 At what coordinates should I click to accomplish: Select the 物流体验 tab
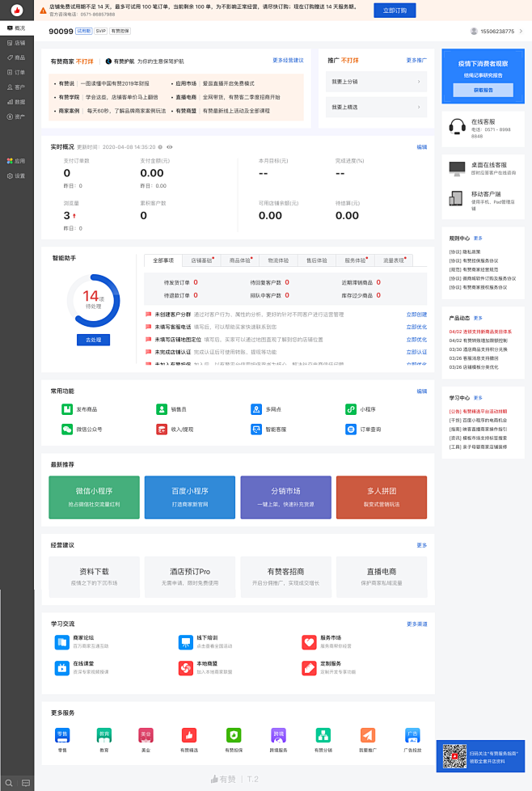tap(278, 260)
